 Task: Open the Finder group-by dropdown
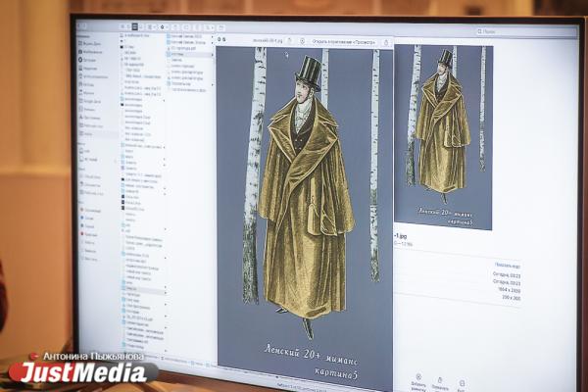click(x=151, y=27)
